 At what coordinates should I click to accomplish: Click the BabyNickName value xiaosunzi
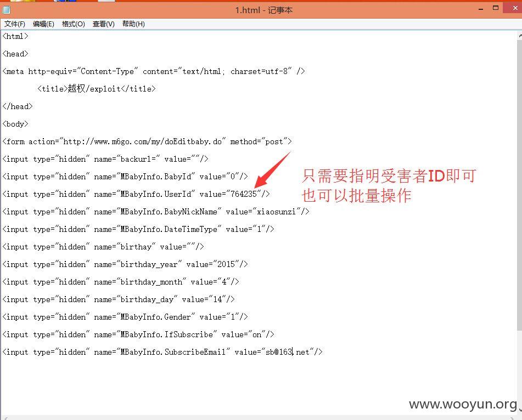tap(276, 212)
